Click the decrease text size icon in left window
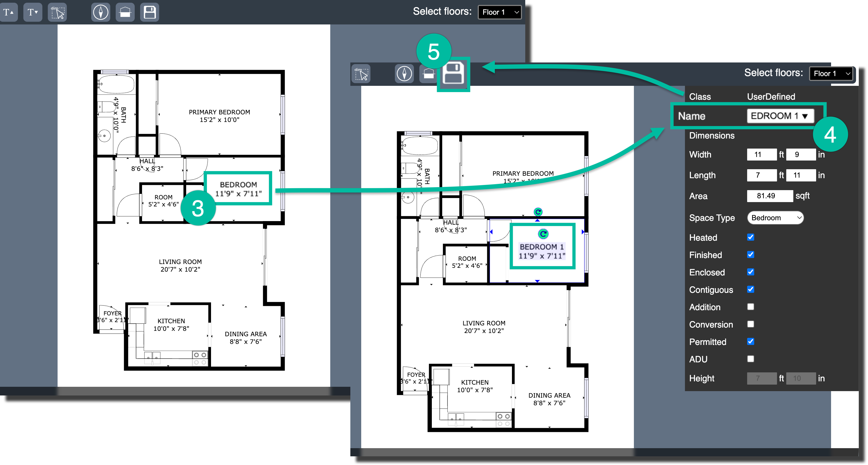Screen dimensions: 868x465 33,12
